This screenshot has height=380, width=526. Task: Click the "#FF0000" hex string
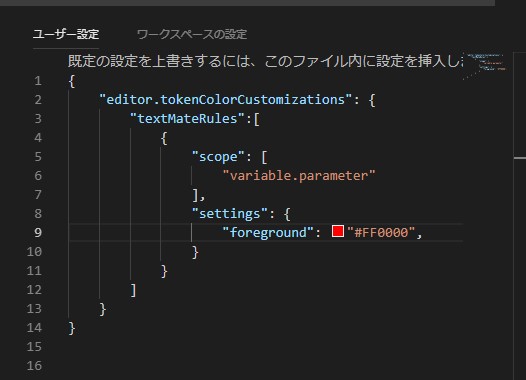(381, 232)
